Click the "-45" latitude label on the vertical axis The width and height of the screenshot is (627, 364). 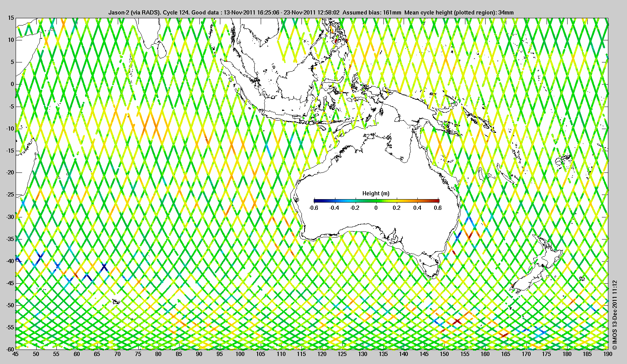(x=10, y=283)
